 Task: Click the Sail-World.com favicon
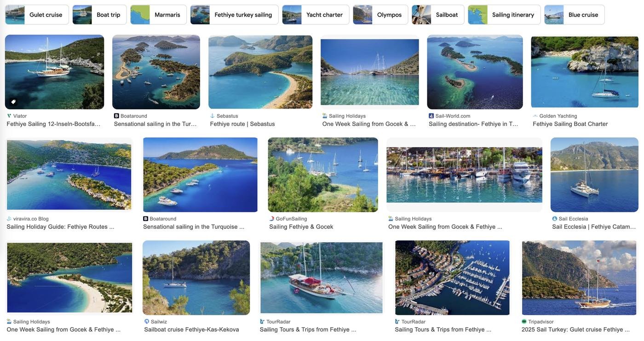[431, 116]
